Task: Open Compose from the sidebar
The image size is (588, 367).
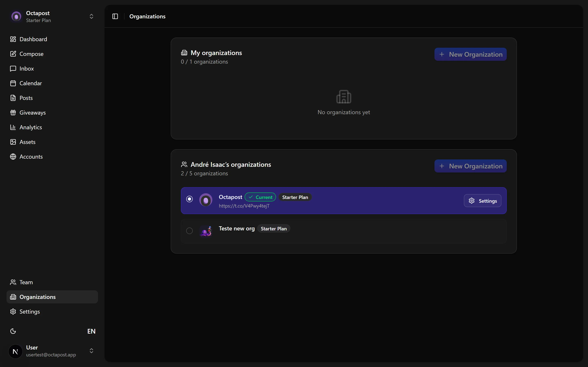Action: point(52,54)
